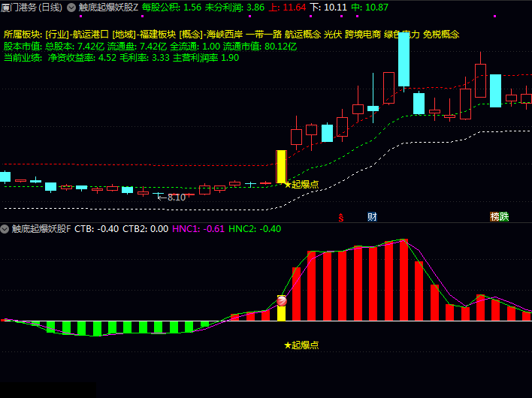Click the [行业]-航运港口 sector label
The width and height of the screenshot is (532, 398).
click(77, 35)
